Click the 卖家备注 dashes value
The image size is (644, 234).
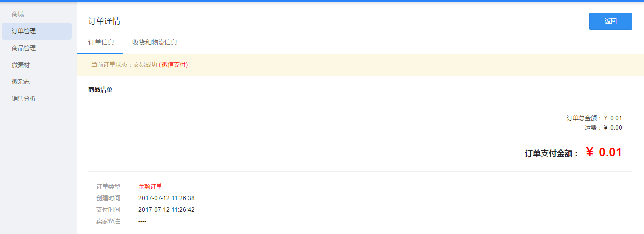click(x=142, y=221)
